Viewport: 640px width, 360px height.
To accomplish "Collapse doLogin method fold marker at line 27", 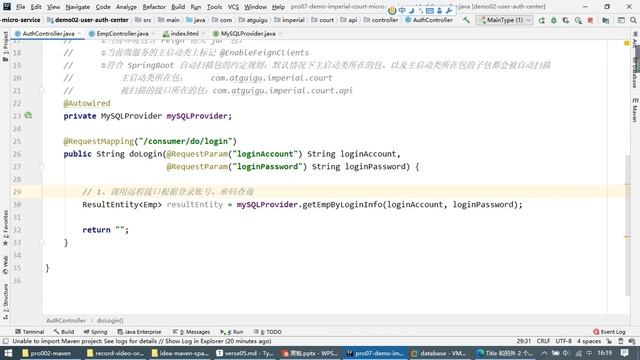I will pyautogui.click(x=42, y=167).
